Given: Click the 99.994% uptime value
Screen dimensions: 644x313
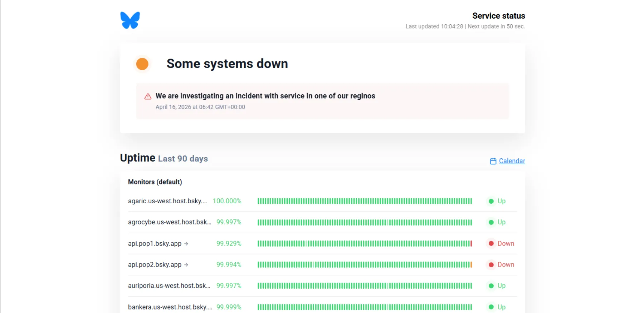Looking at the screenshot, I should coord(229,265).
